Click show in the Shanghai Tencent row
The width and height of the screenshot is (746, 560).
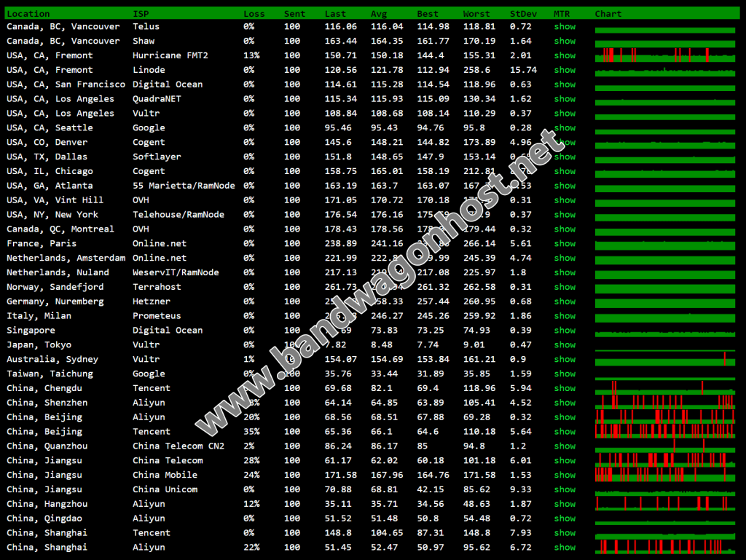pyautogui.click(x=565, y=533)
